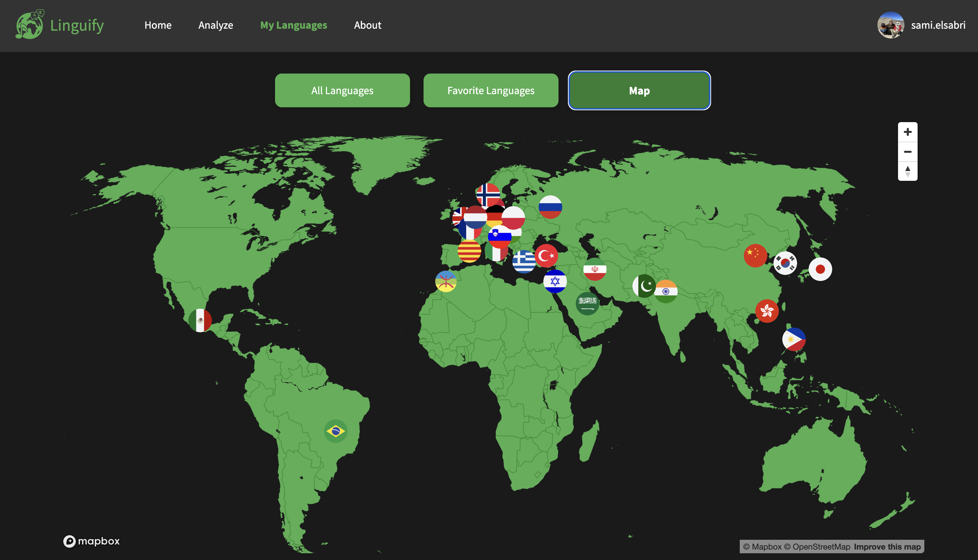
Task: Click the Brazil flag marker
Action: coord(335,431)
